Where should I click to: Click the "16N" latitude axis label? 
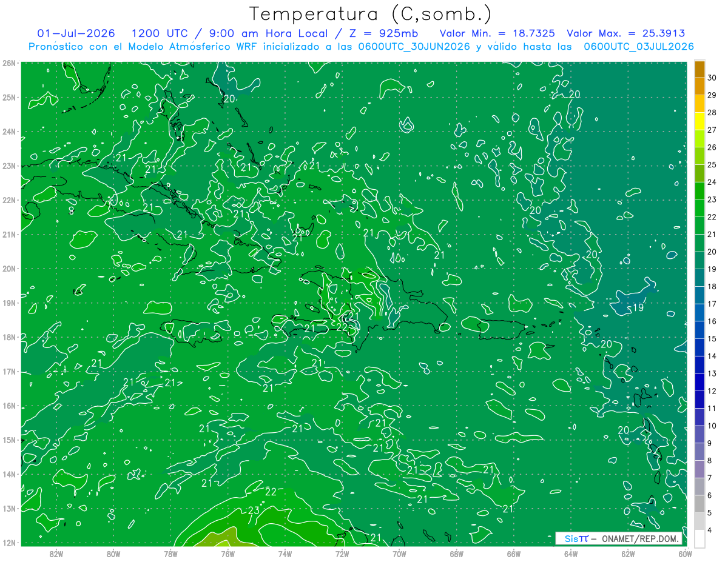(8, 406)
